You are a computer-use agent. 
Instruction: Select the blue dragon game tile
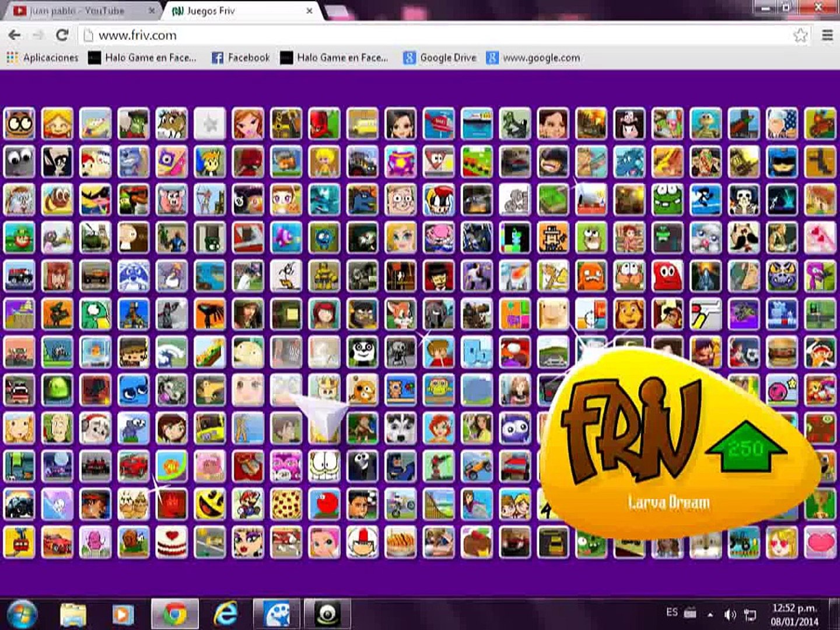click(629, 162)
